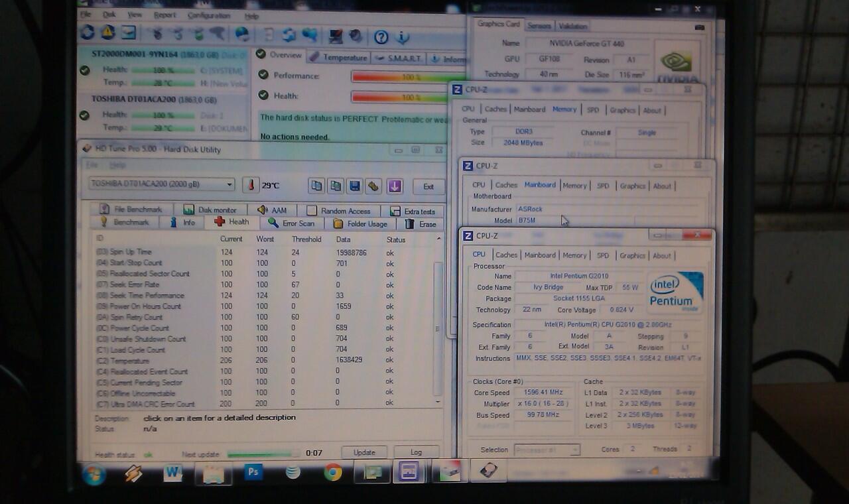Click the globe icon in Sentinel toolbar

(x=242, y=34)
